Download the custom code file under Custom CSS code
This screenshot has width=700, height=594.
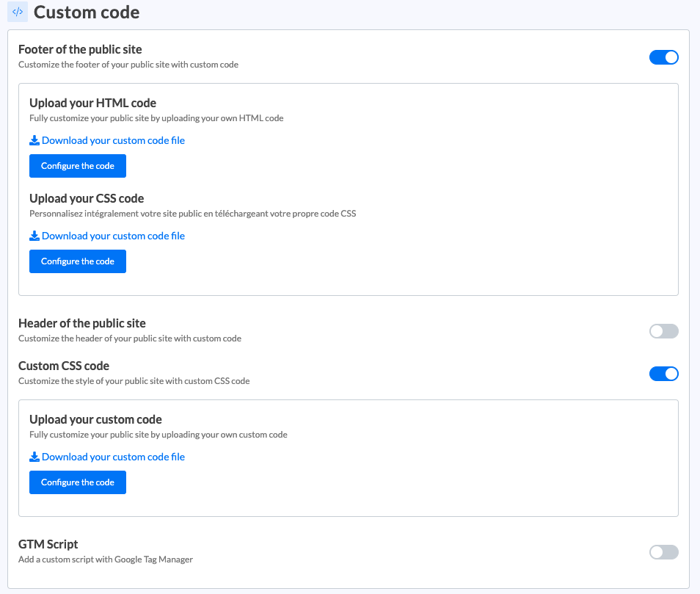113,457
